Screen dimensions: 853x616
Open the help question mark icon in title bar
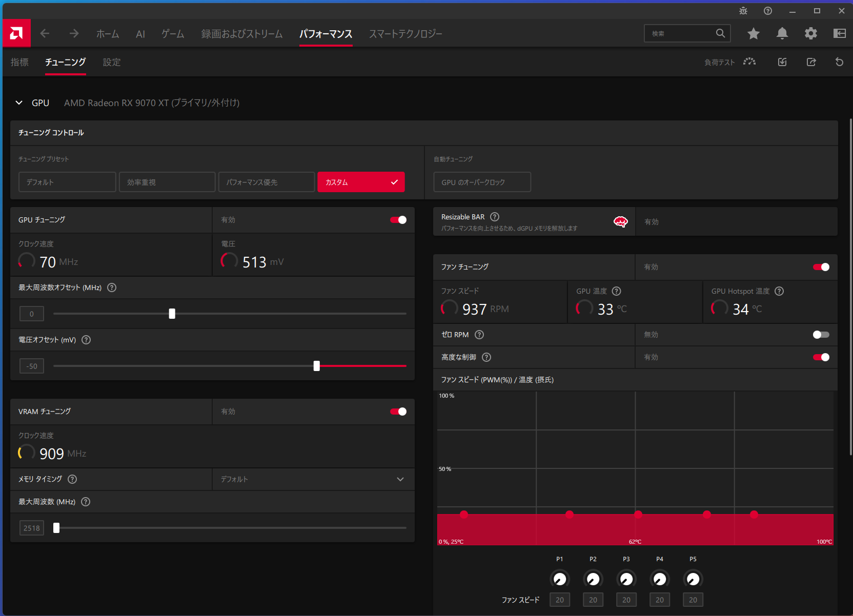768,11
